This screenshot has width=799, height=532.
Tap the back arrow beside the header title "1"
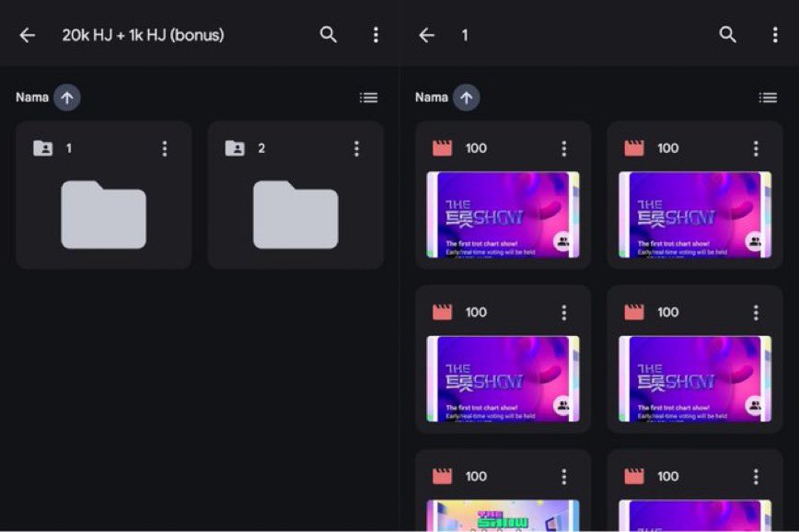426,35
